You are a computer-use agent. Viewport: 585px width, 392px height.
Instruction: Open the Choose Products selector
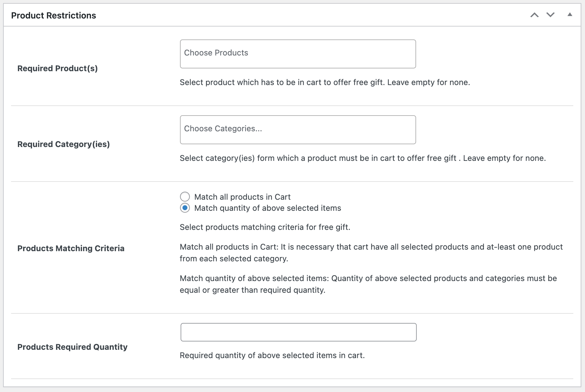click(298, 54)
